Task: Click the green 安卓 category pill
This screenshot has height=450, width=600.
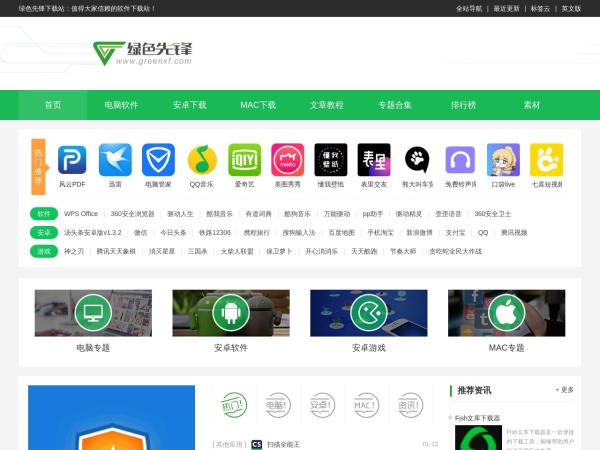Action: (44, 233)
